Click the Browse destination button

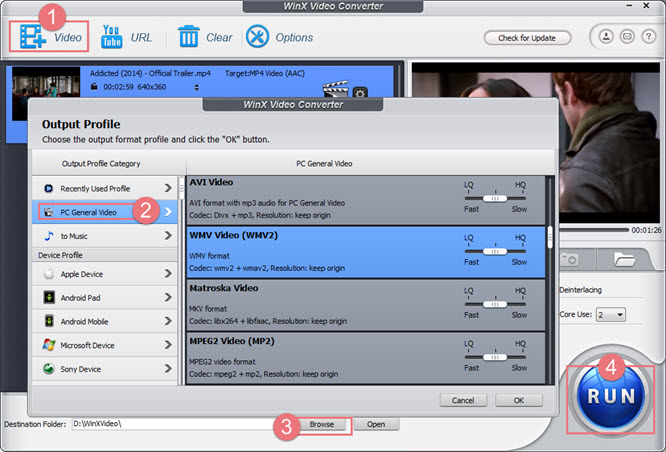pyautogui.click(x=322, y=424)
